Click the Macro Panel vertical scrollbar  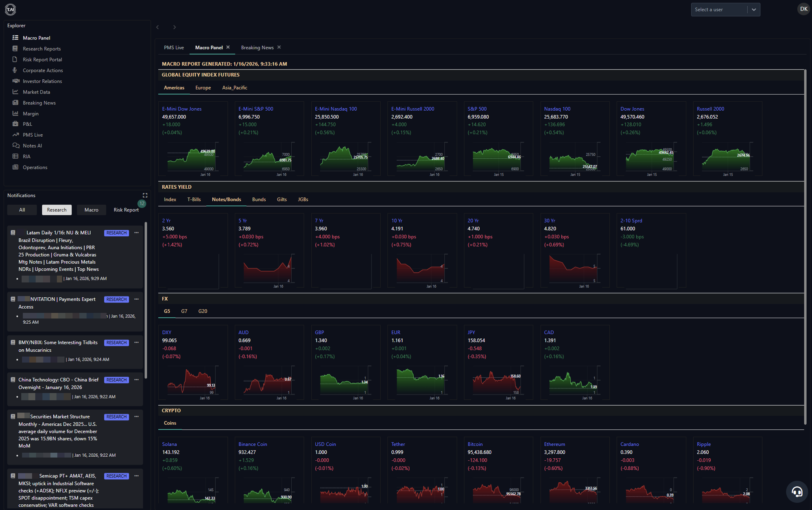(805, 247)
